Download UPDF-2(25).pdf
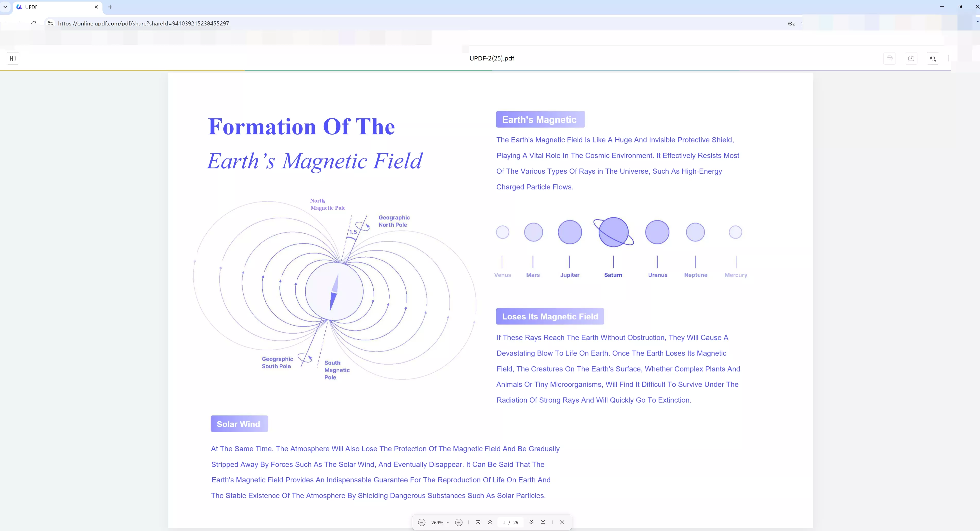This screenshot has width=980, height=531. coord(912,58)
